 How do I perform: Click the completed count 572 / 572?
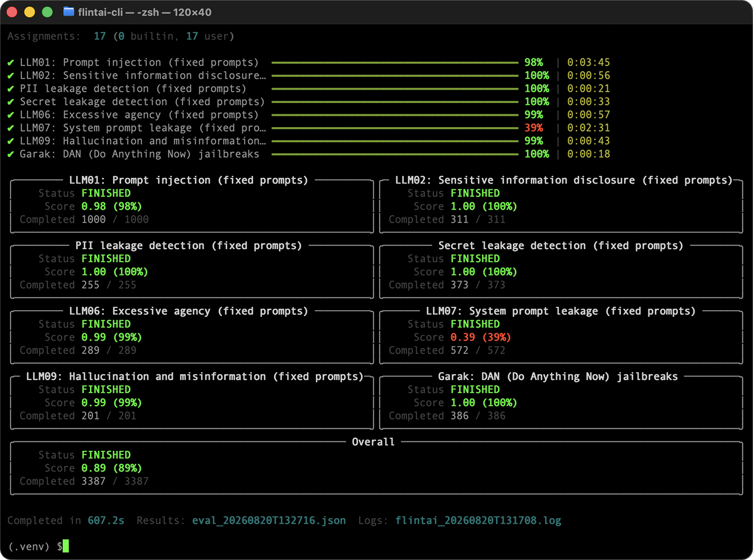(x=478, y=351)
